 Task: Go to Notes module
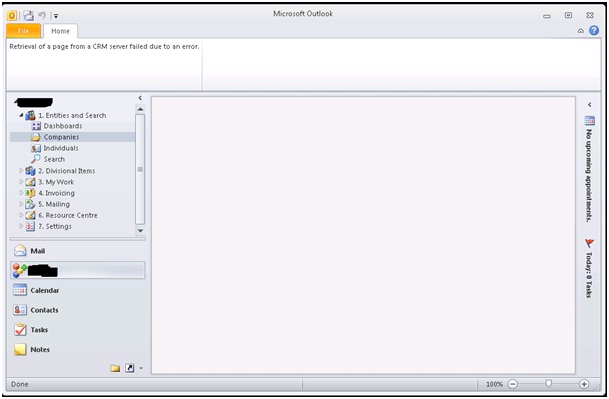tap(78, 350)
